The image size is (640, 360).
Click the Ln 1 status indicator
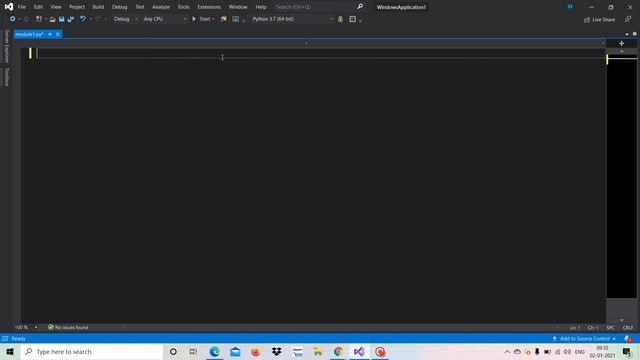575,327
